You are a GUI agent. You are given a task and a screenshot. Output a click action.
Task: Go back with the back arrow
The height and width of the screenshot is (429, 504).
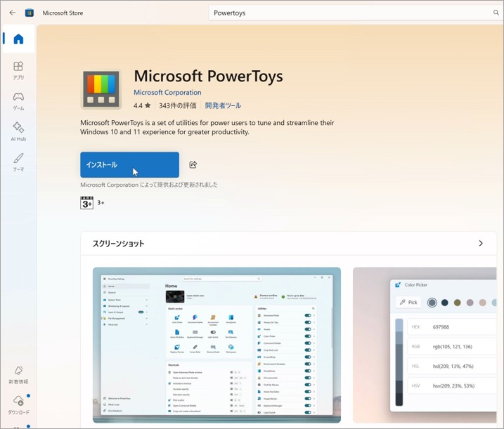point(13,13)
